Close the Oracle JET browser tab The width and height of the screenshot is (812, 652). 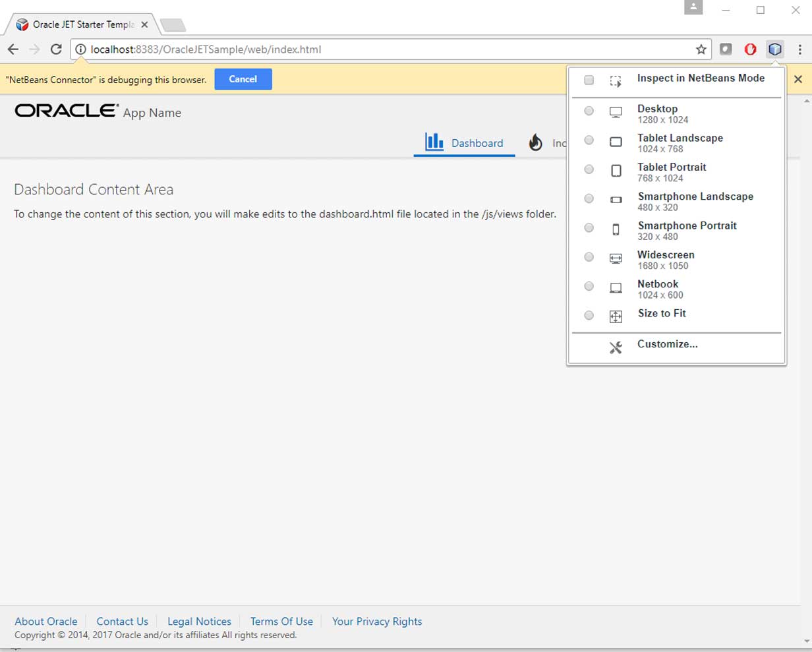[144, 25]
